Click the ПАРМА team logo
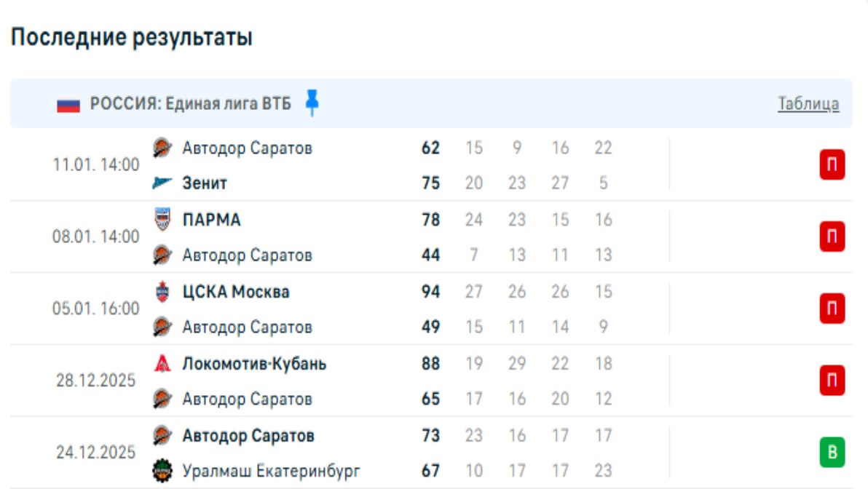The width and height of the screenshot is (868, 489). tap(162, 219)
